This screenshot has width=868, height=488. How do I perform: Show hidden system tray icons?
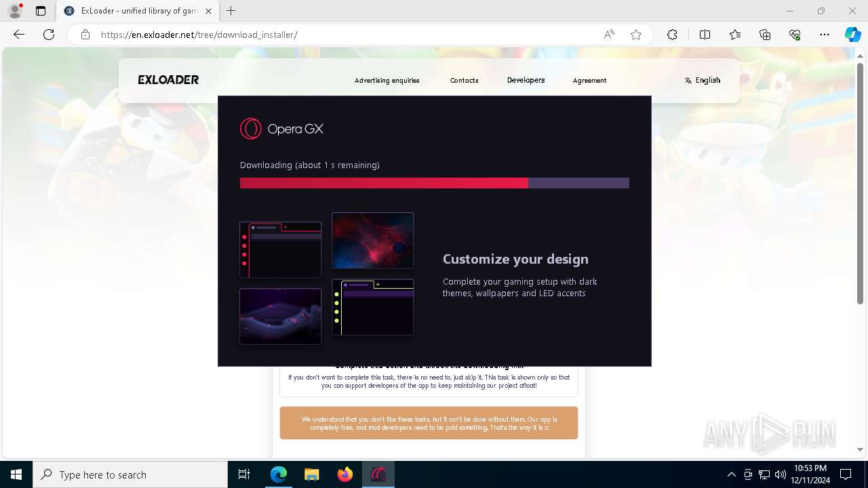(x=731, y=474)
